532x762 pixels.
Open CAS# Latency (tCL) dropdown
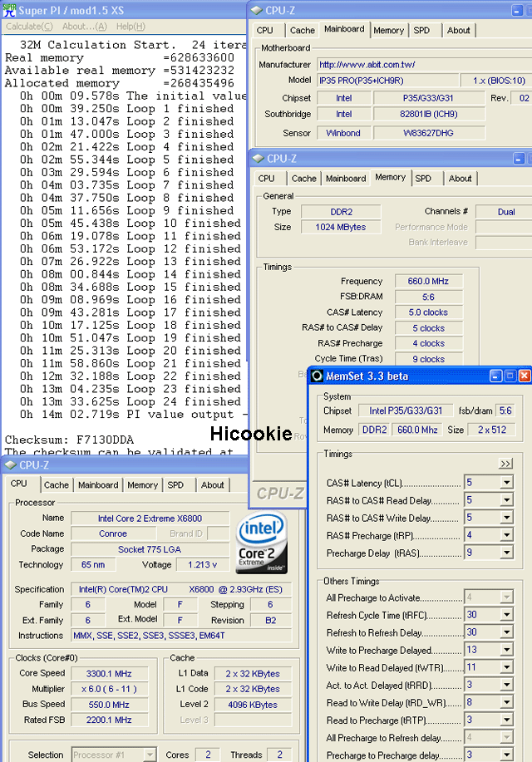point(507,483)
